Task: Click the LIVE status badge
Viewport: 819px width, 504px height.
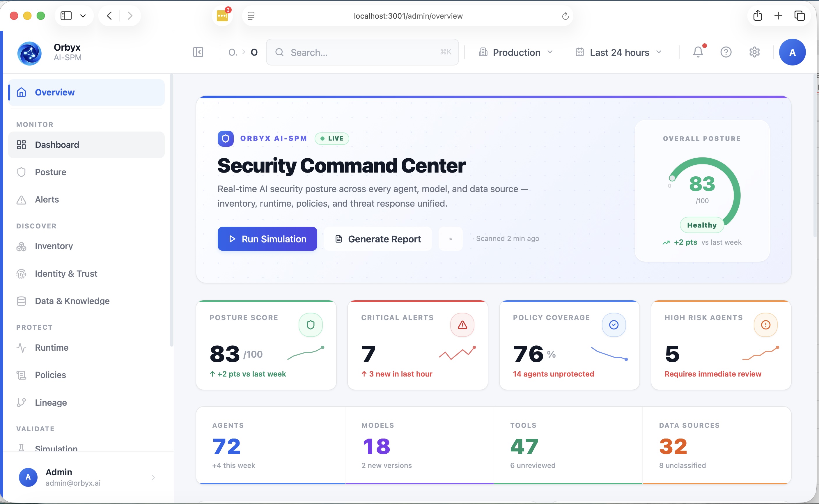Action: tap(332, 138)
